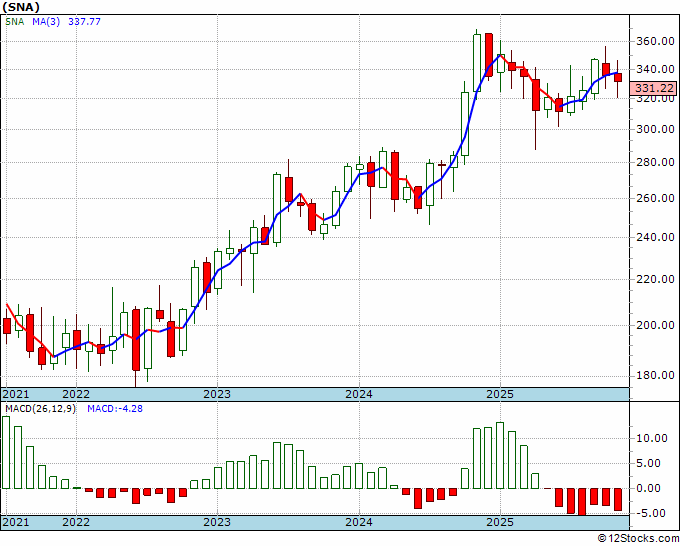Select the 331.22 current price tag

click(x=654, y=88)
